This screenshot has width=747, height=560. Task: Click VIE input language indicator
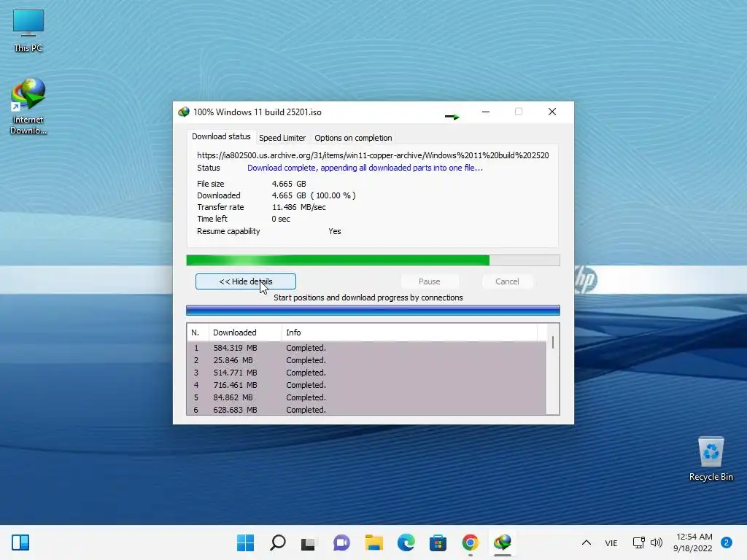(611, 542)
